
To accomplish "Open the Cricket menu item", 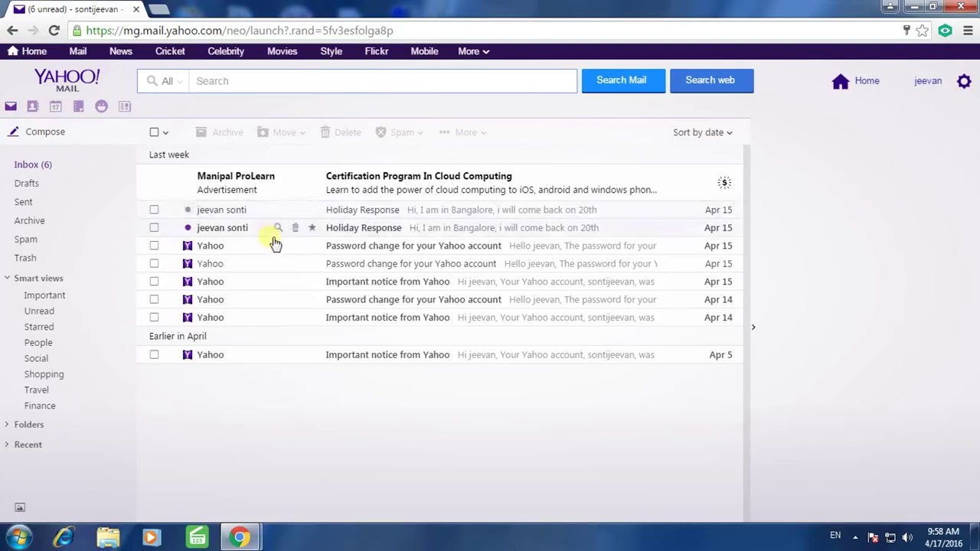I will [170, 51].
